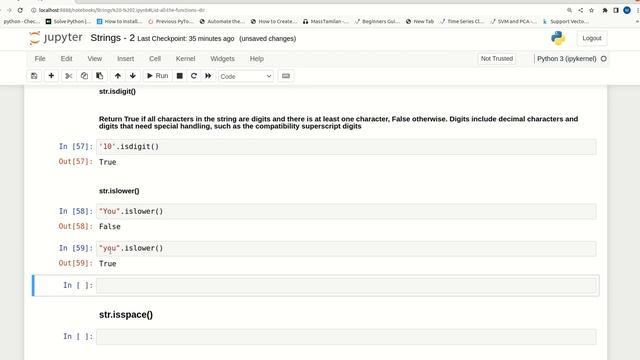Reload the page in browser
640x360 pixels.
20,10
